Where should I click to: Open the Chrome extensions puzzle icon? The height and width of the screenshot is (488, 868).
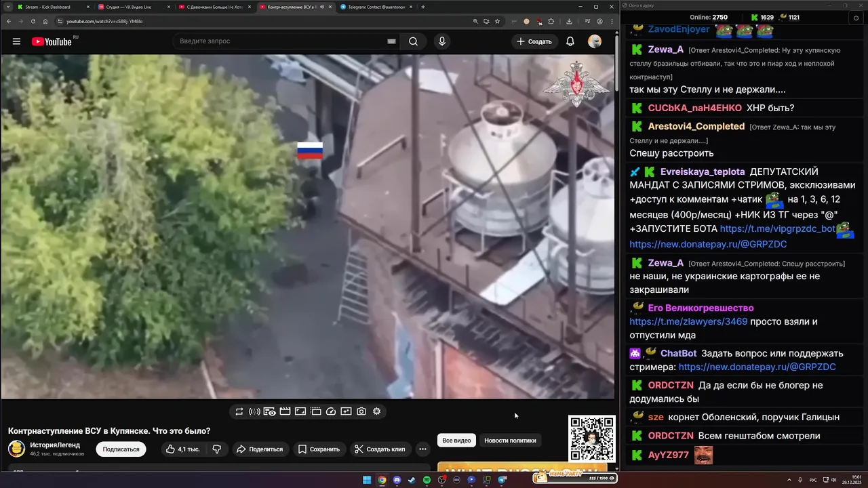[x=551, y=21]
